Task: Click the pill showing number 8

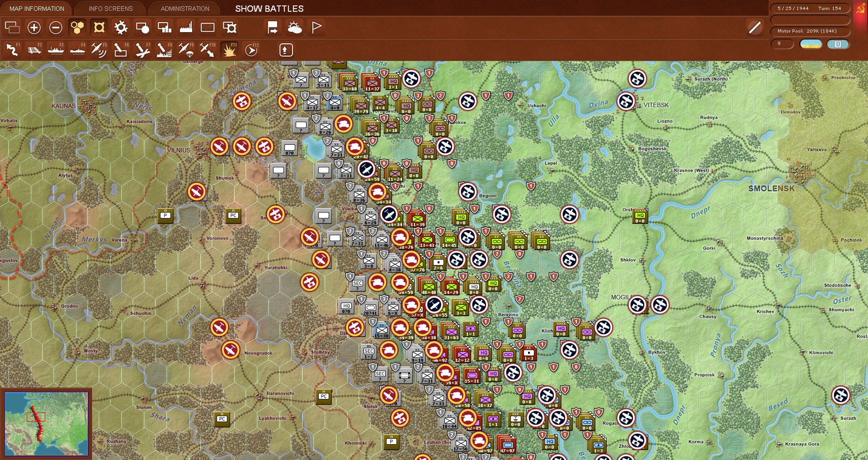Action: click(782, 44)
